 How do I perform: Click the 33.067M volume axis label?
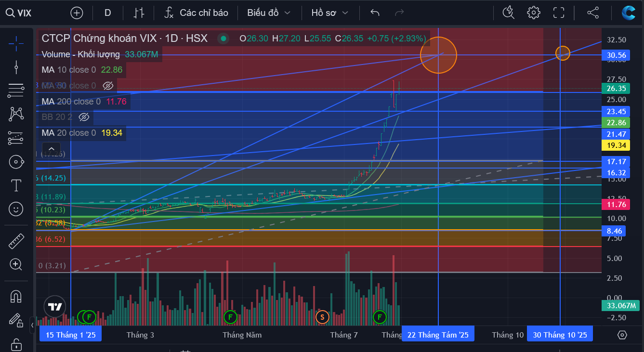pyautogui.click(x=620, y=306)
